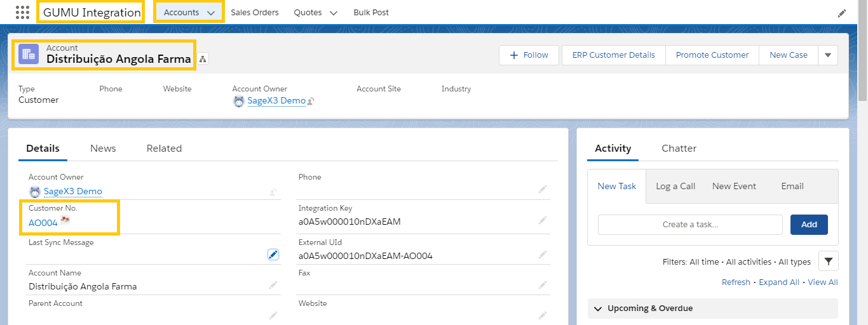Viewport: 868px width, 325px height.
Task: Open the AO004 customer number link
Action: click(x=43, y=223)
